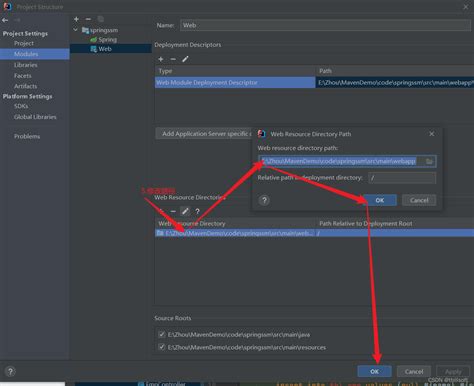Collapse the springssm module tree
Viewport: 474px width, 386px height.
pos(75,30)
